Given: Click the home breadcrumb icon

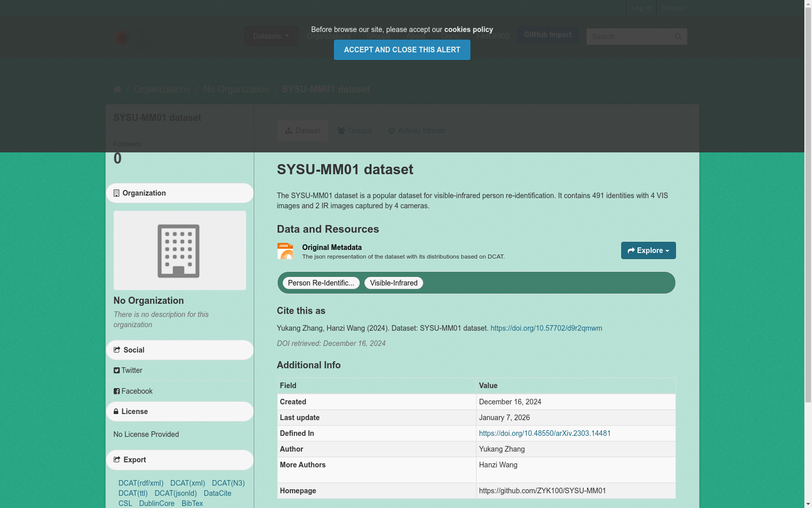Looking at the screenshot, I should (x=117, y=89).
